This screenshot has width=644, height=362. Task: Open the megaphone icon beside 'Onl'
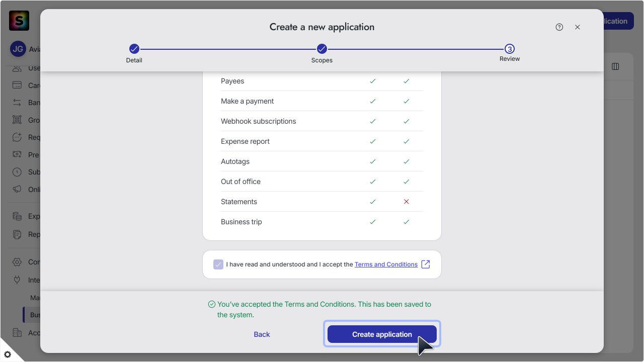click(x=17, y=189)
